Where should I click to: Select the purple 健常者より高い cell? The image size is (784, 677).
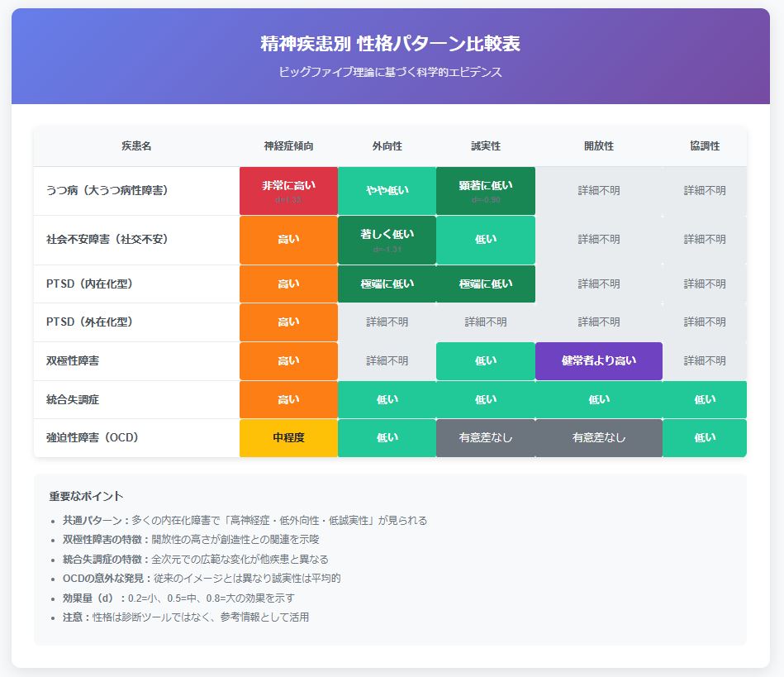click(599, 361)
